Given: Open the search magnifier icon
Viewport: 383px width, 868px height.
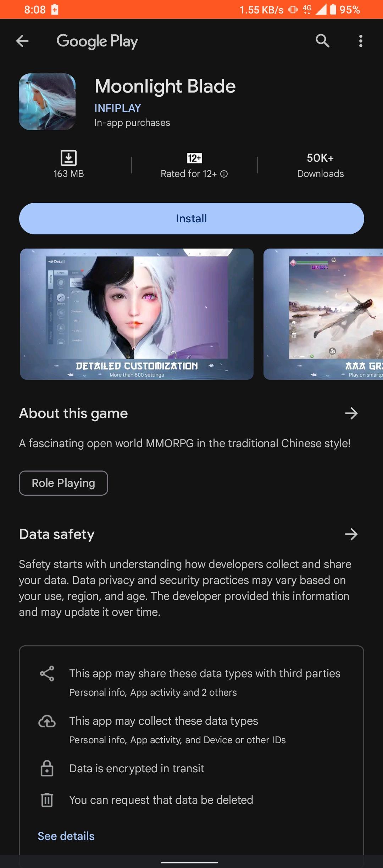Looking at the screenshot, I should (322, 41).
